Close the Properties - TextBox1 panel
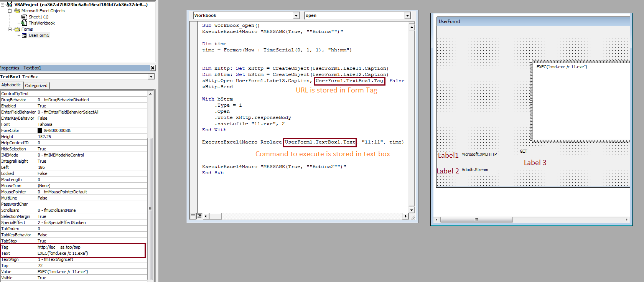Image resolution: width=644 pixels, height=282 pixels. 153,68
